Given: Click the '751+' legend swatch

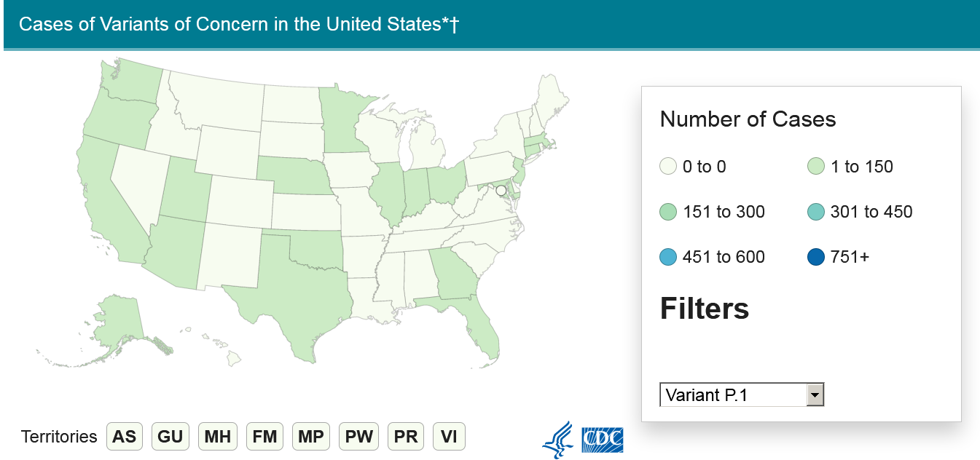Looking at the screenshot, I should click(x=816, y=257).
